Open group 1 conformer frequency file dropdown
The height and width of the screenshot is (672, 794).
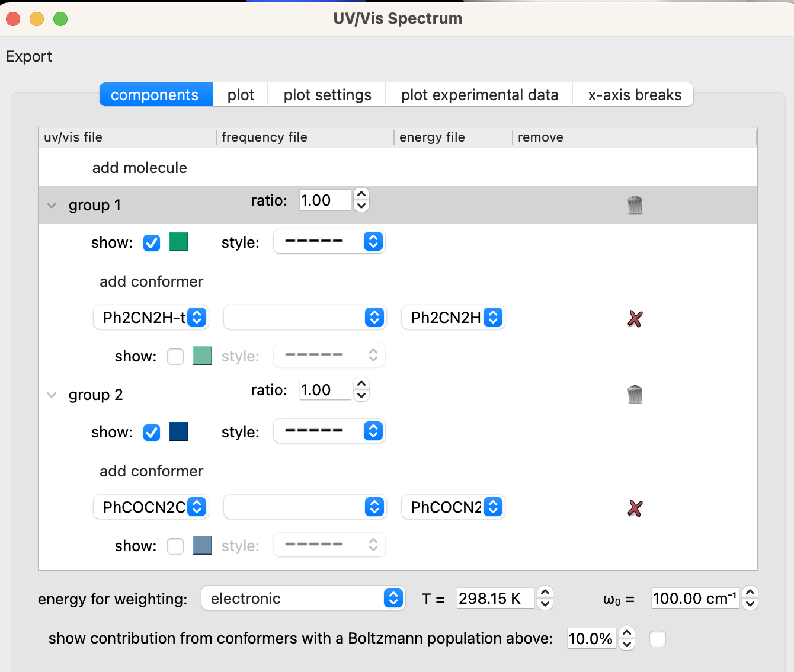coord(305,318)
